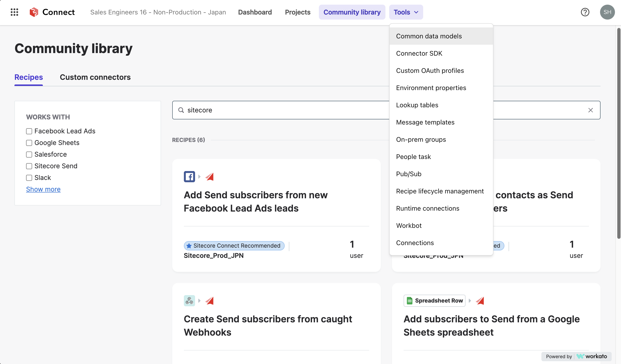Open the SH user avatar menu
This screenshot has width=621, height=364.
tap(607, 12)
